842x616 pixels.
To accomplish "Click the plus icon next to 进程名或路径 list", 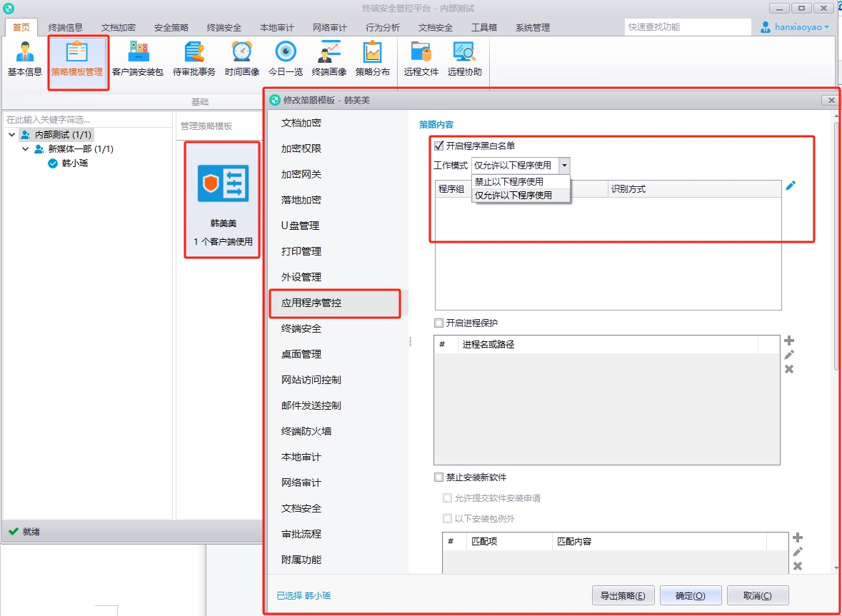I will pos(789,340).
